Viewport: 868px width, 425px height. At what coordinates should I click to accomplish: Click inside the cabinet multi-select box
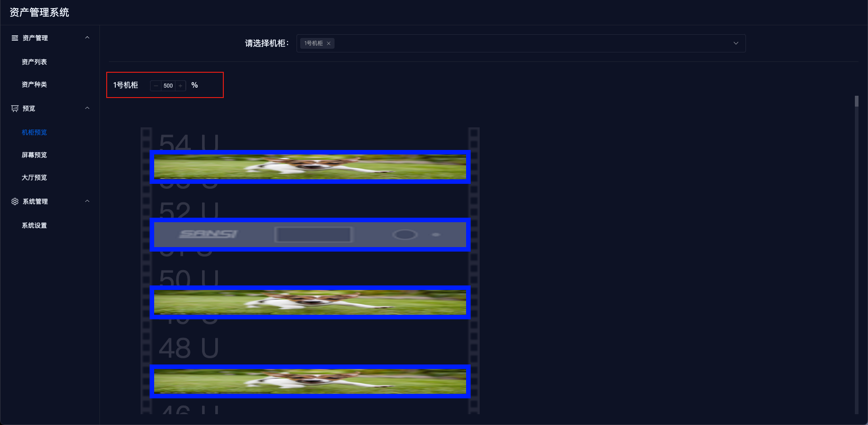521,43
